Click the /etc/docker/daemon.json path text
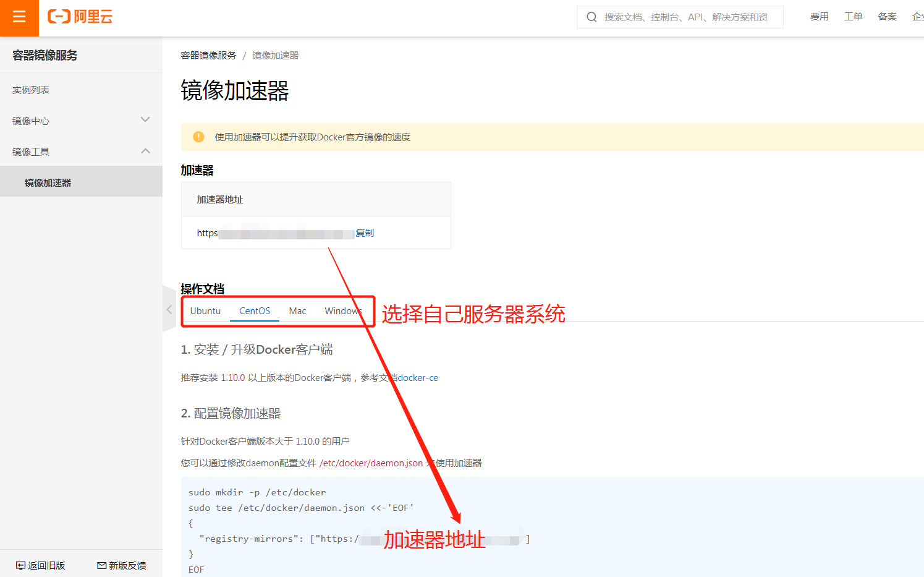The height and width of the screenshot is (577, 924). [371, 463]
